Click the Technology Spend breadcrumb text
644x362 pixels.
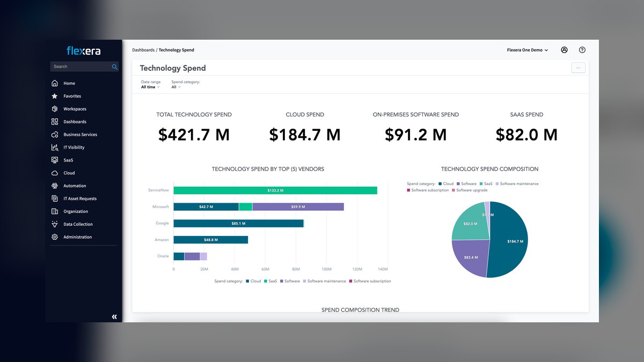177,50
